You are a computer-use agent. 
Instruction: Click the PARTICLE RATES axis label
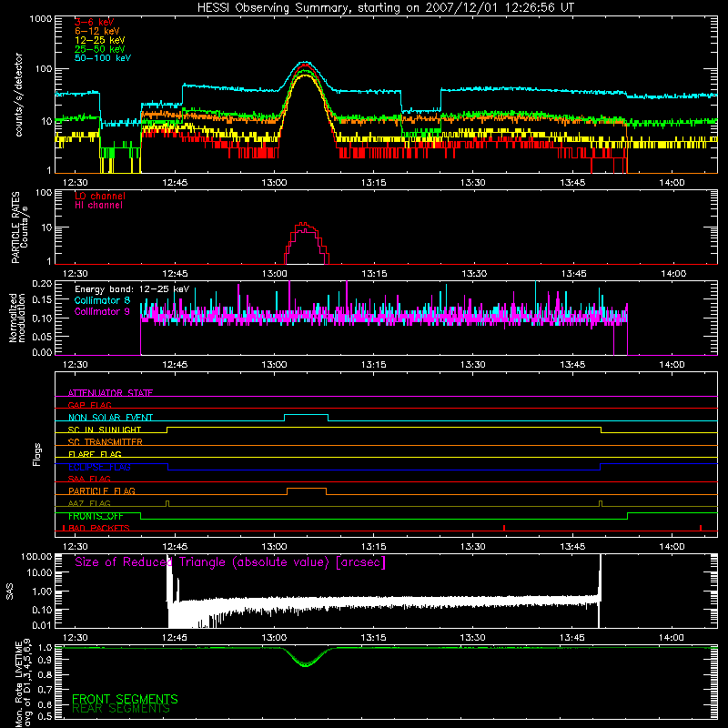click(x=19, y=227)
